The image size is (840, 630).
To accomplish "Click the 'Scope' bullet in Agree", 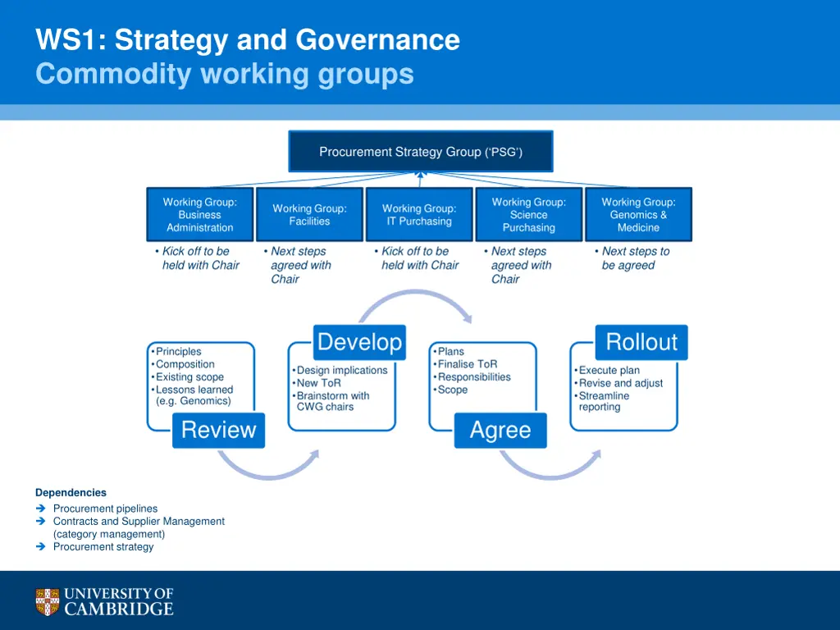I will pos(450,390).
